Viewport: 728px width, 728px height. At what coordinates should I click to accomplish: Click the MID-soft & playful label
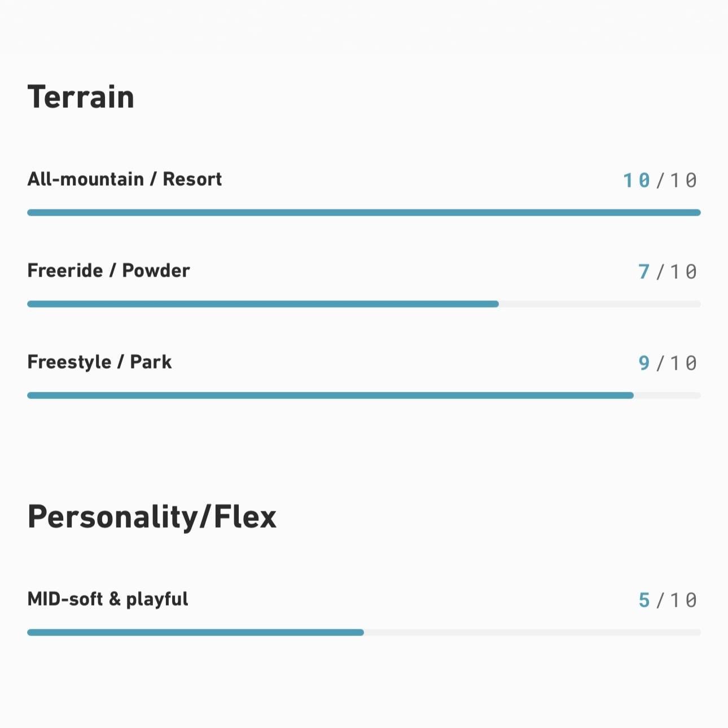coord(108,599)
